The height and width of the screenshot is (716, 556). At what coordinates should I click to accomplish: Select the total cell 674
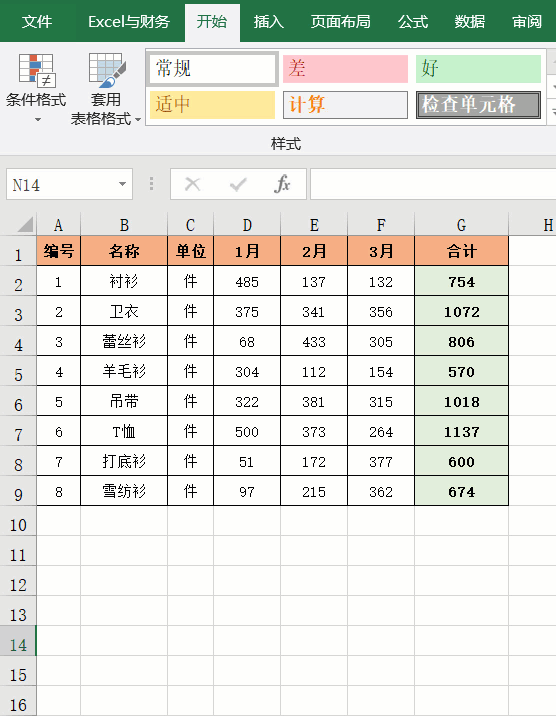pos(462,491)
